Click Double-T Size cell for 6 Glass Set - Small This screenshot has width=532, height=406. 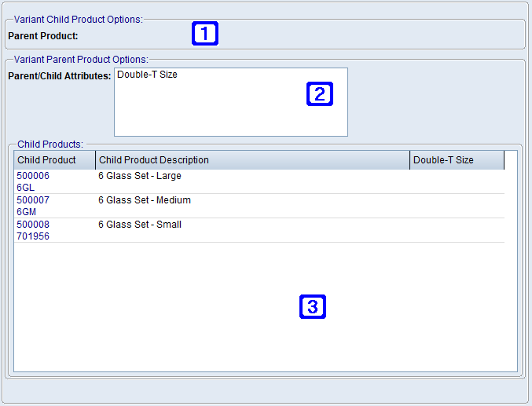457,230
